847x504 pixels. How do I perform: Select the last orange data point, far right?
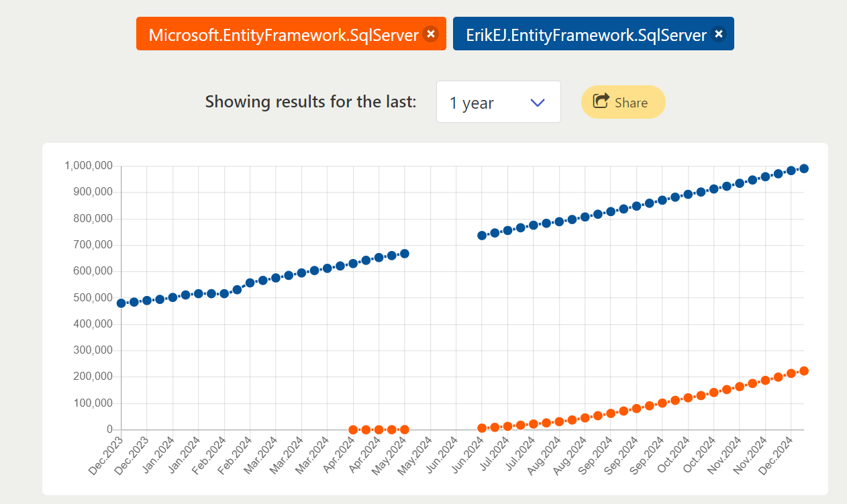point(804,371)
